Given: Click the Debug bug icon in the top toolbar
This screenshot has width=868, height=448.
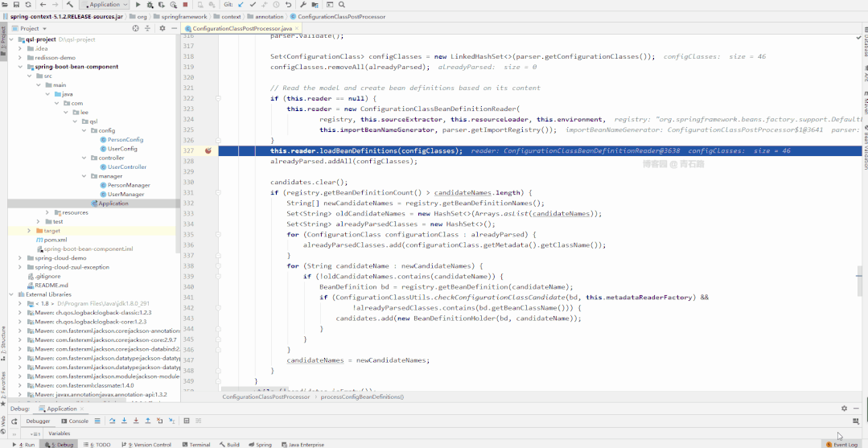Looking at the screenshot, I should coord(150,5).
